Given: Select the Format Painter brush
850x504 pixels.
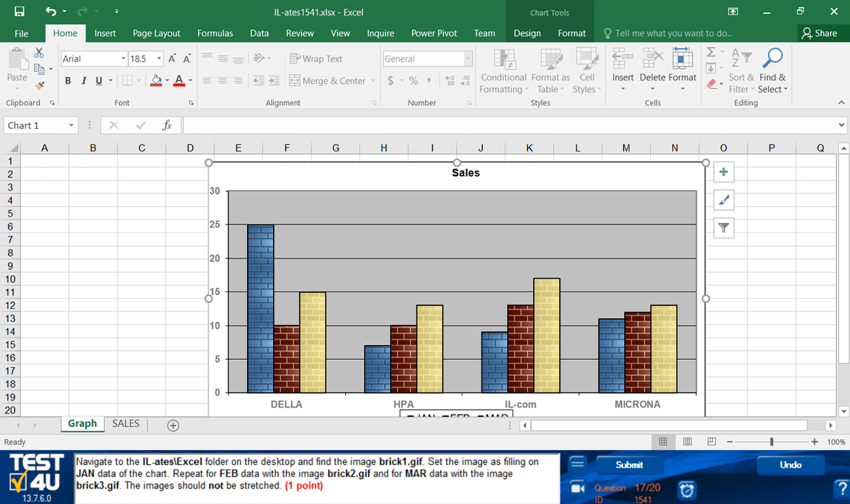Looking at the screenshot, I should (x=39, y=85).
